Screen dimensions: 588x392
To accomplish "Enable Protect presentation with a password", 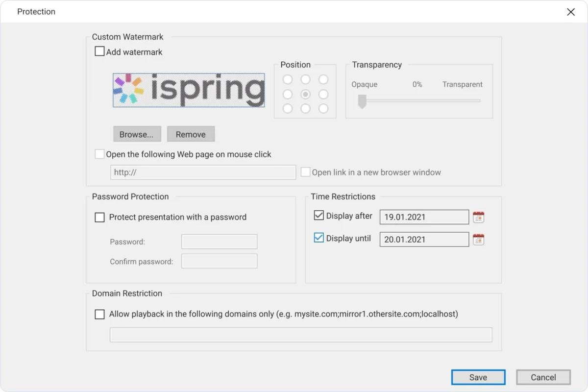I will point(99,217).
